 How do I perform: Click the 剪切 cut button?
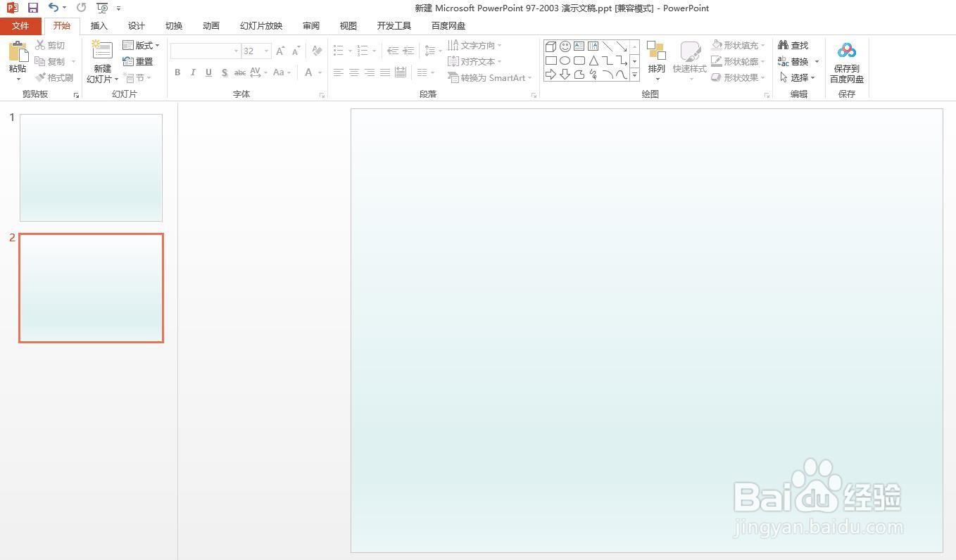[x=50, y=45]
